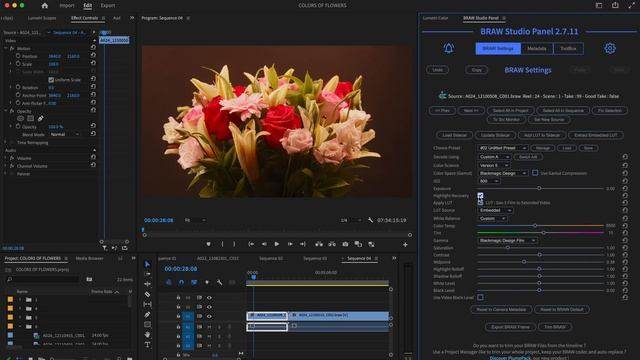Viewport: 640px width, 360px height.
Task: Toggle snapping magnet in timeline
Action: (x=181, y=282)
